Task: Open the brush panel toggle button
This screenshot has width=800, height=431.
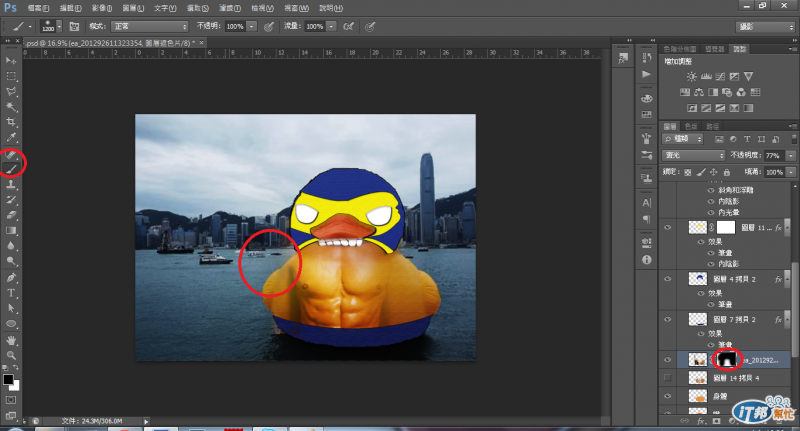Action: (x=74, y=27)
